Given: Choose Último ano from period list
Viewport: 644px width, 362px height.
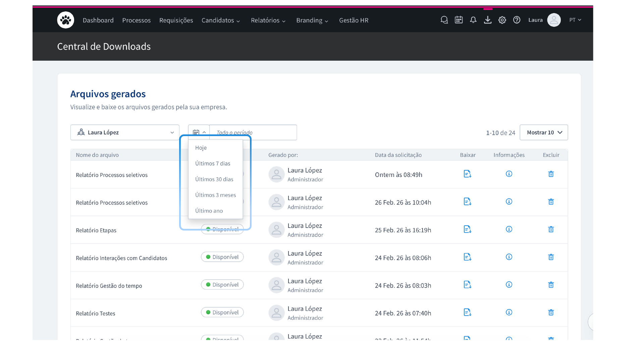Looking at the screenshot, I should (x=209, y=211).
